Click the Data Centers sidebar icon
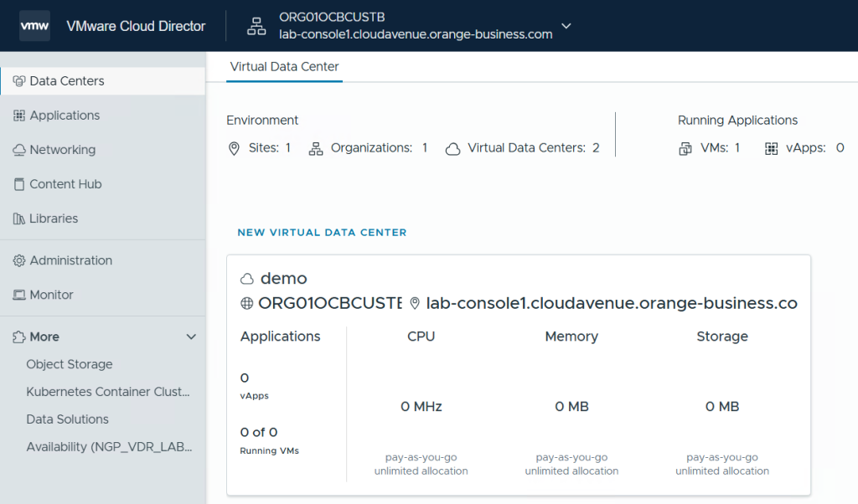This screenshot has height=504, width=858. (18, 81)
